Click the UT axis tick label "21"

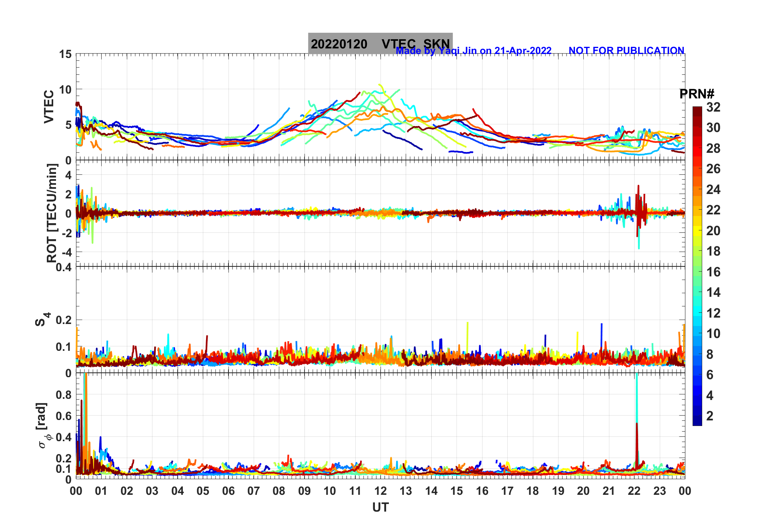click(609, 491)
